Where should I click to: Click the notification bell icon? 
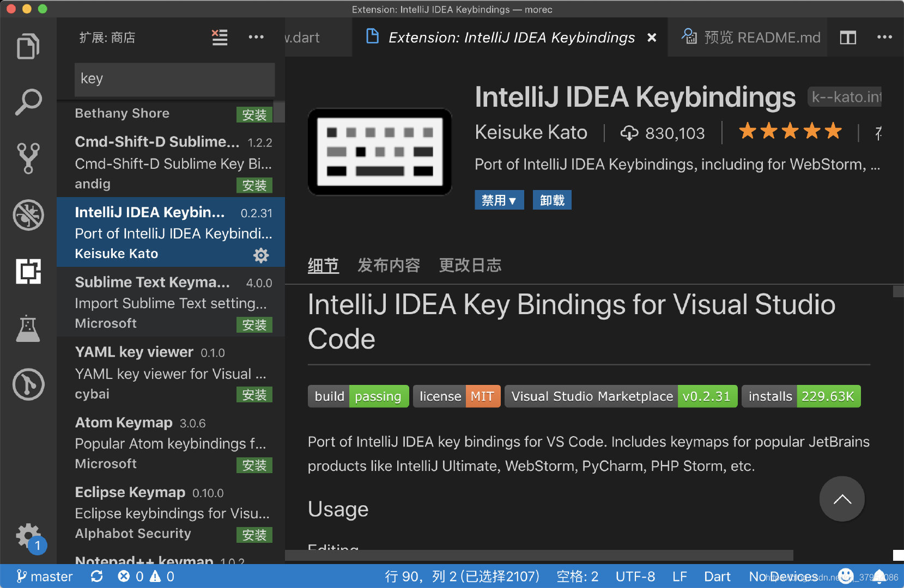[879, 577]
